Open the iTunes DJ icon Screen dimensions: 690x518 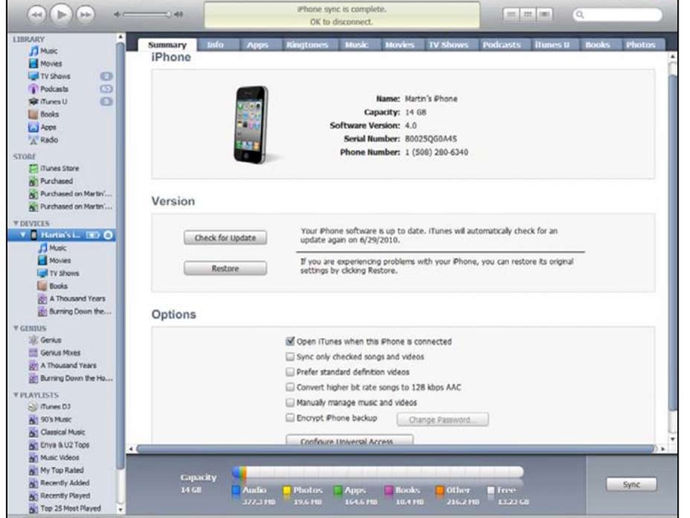[x=33, y=407]
